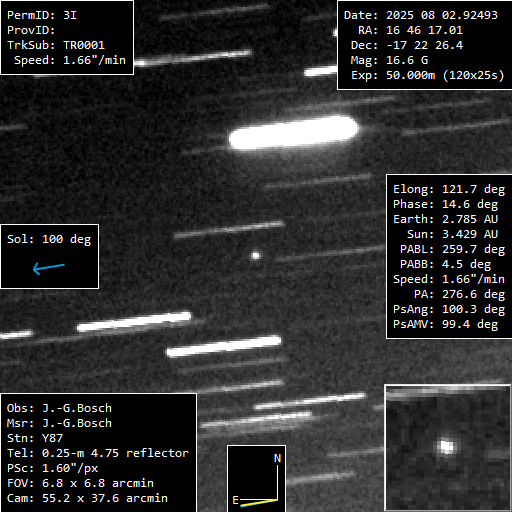Click the 'FOV: 6.8 x 6.8 arcmin' line
Viewport: 512px width, 512px height.
tap(80, 483)
